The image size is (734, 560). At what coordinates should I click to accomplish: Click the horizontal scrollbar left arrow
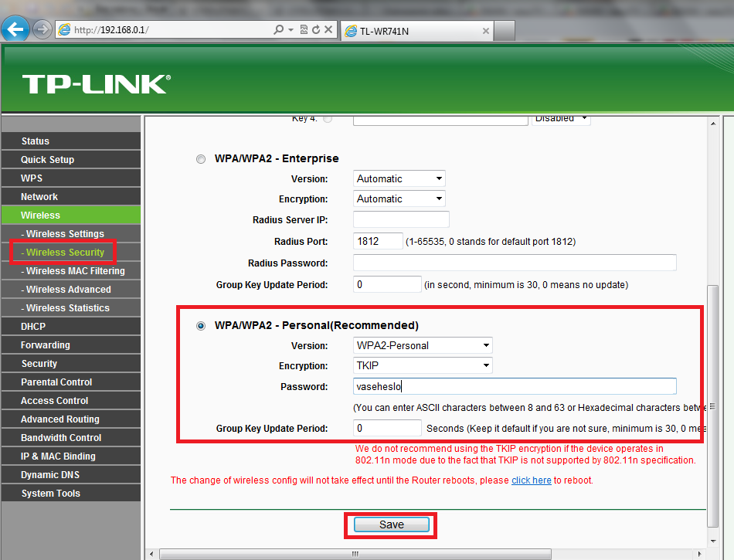[x=151, y=554]
